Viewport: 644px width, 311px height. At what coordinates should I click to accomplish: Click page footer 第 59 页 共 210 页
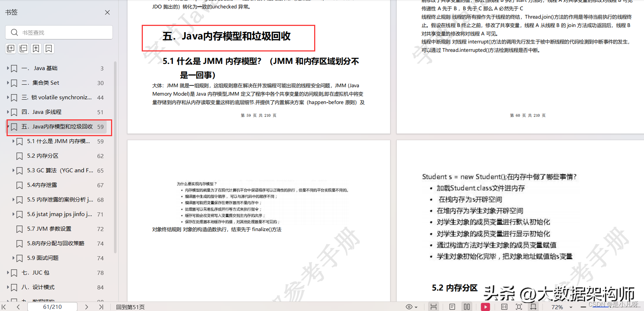click(259, 115)
